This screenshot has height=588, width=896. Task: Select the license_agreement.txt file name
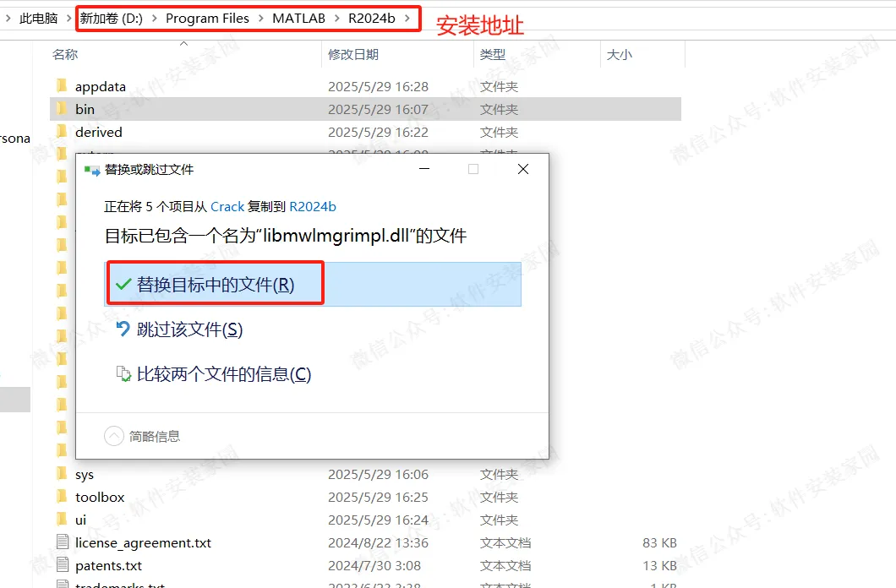coord(144,543)
